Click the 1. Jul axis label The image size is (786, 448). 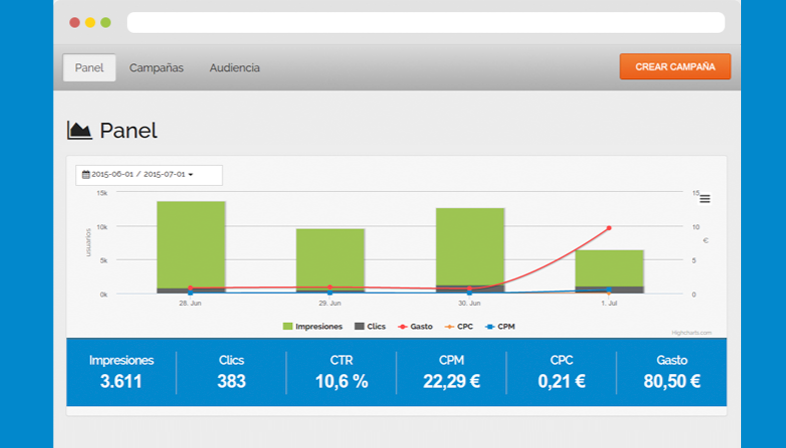[609, 303]
